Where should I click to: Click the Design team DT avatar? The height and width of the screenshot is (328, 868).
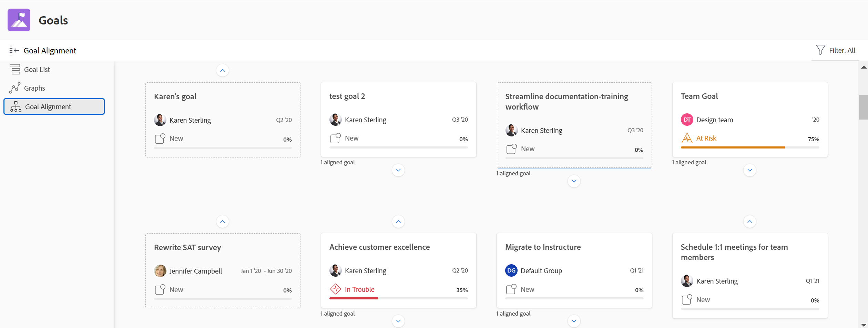pos(687,120)
